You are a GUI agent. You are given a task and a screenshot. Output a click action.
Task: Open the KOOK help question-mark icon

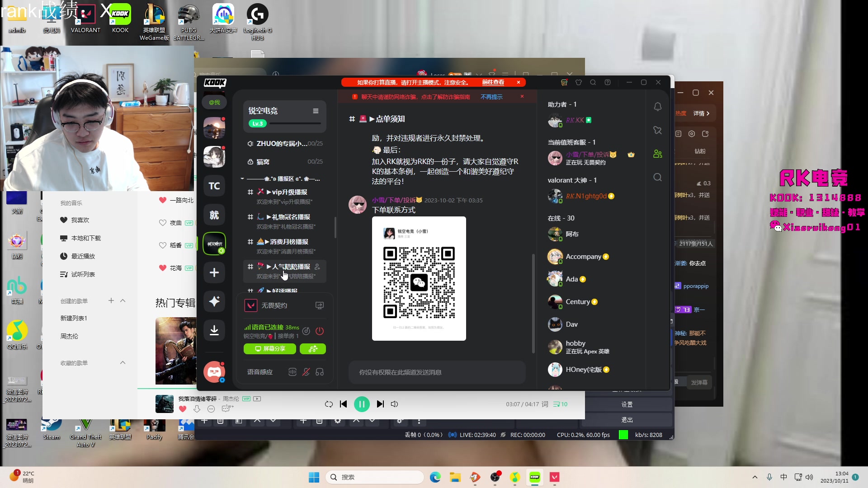[608, 82]
